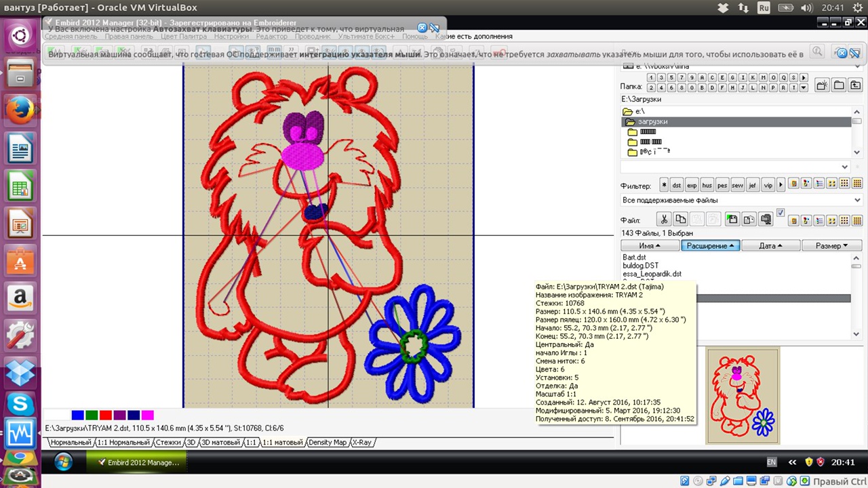Open the empty combo box below the folder tree
The width and height of the screenshot is (868, 488).
844,167
